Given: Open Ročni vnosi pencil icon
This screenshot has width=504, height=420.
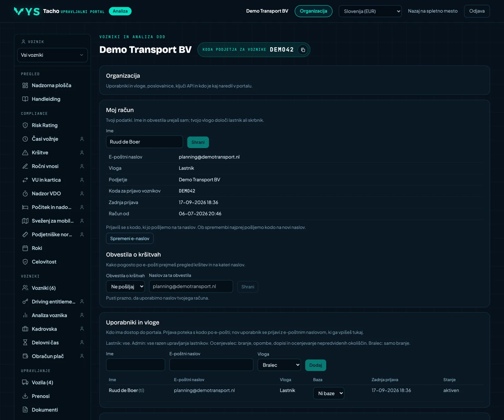Looking at the screenshot, I should (x=25, y=166).
